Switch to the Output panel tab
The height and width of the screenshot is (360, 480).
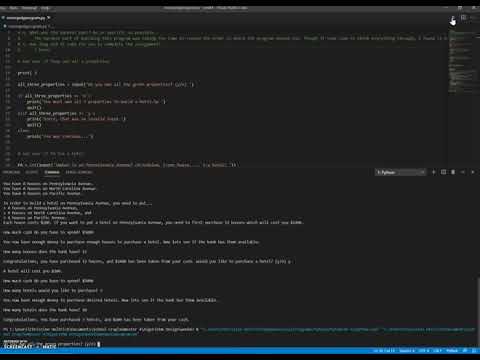(32, 172)
